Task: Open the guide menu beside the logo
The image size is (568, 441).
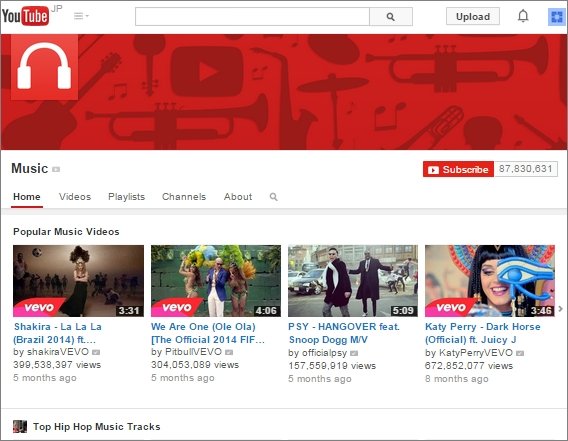Action: pyautogui.click(x=82, y=16)
